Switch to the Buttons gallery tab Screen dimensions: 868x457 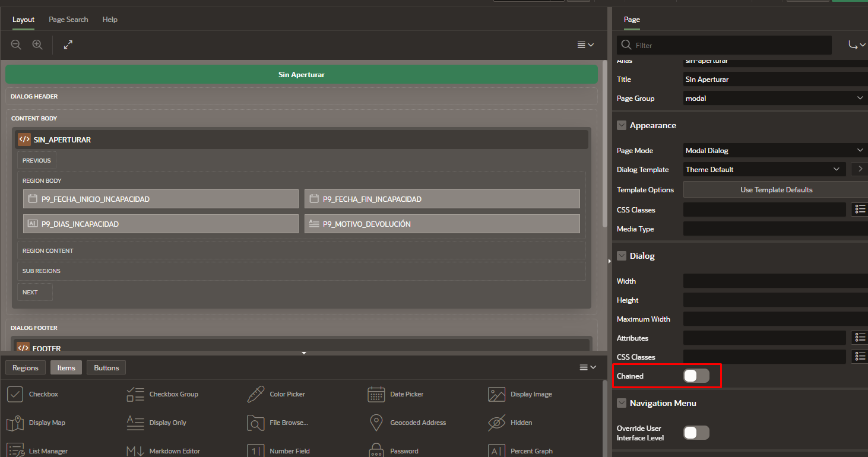point(106,367)
